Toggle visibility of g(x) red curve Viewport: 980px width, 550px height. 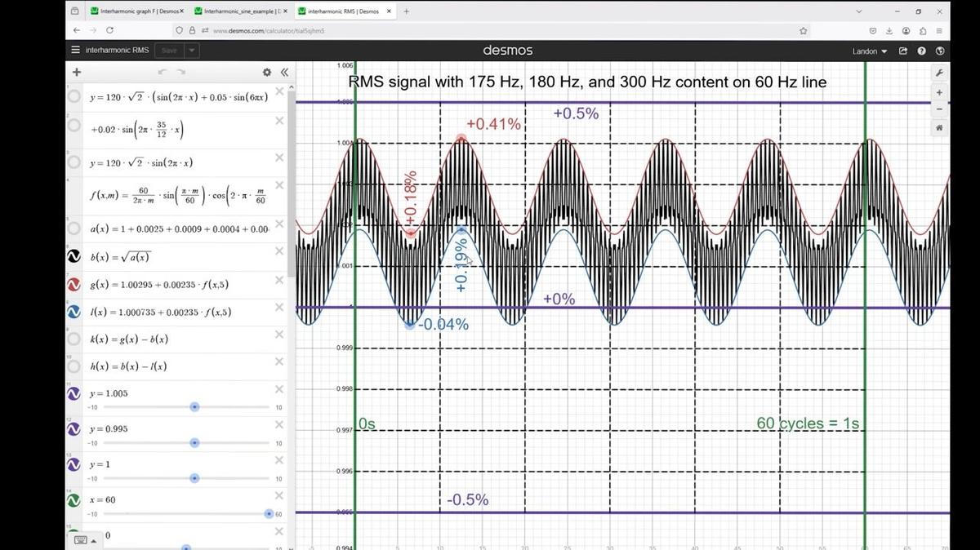pyautogui.click(x=74, y=284)
